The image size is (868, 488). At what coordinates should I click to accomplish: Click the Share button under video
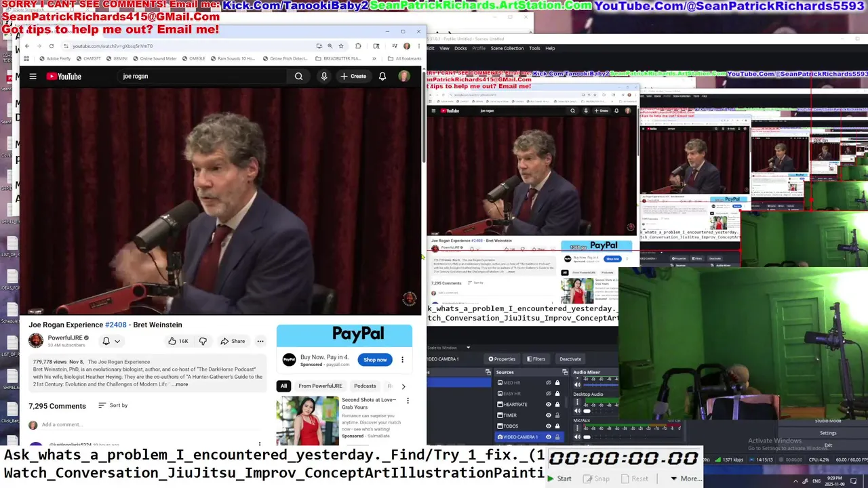coord(233,341)
